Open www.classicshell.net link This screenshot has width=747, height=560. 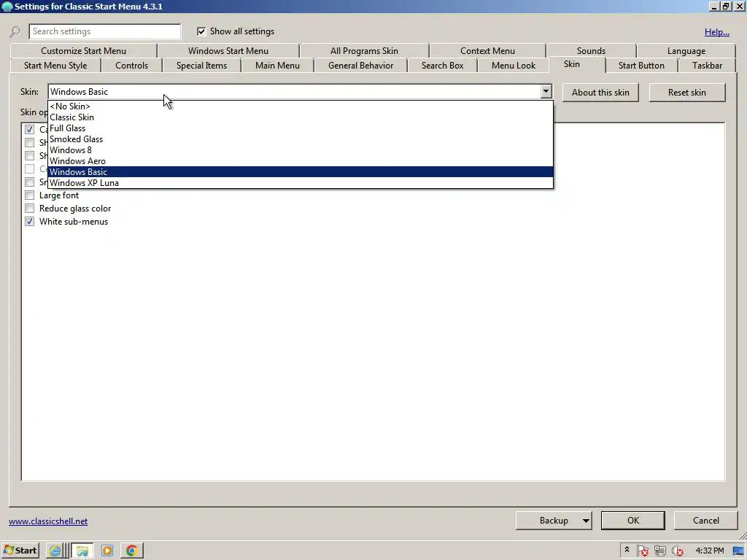pos(48,521)
